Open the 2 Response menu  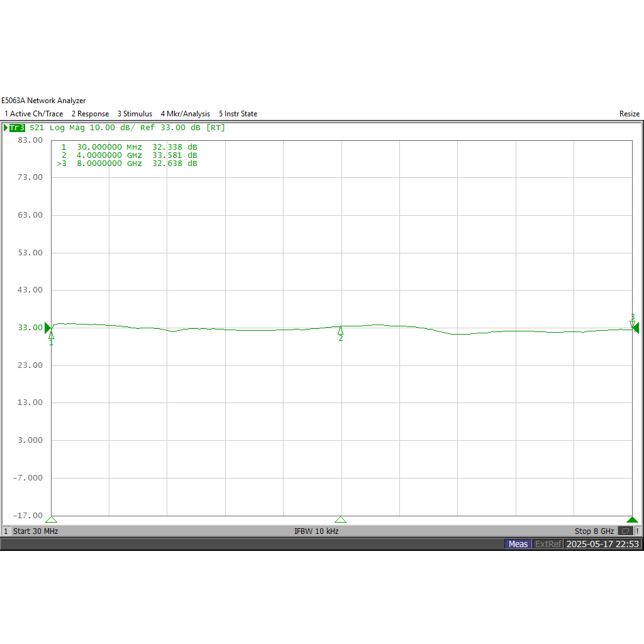90,114
